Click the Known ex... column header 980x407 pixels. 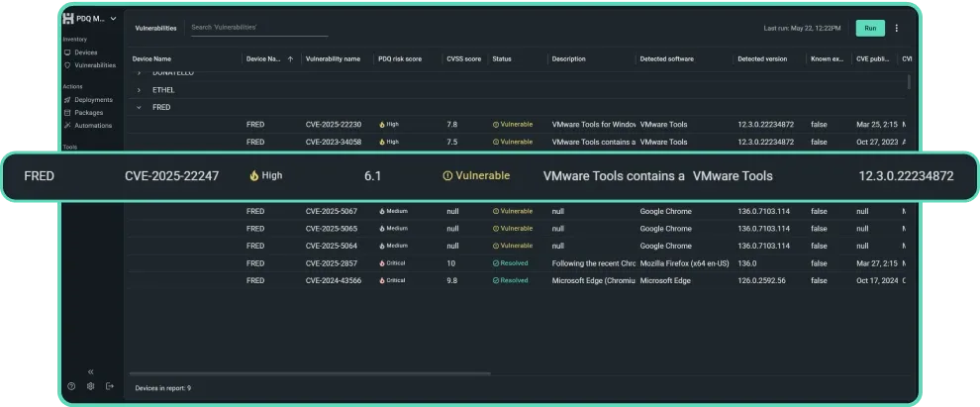pos(828,59)
